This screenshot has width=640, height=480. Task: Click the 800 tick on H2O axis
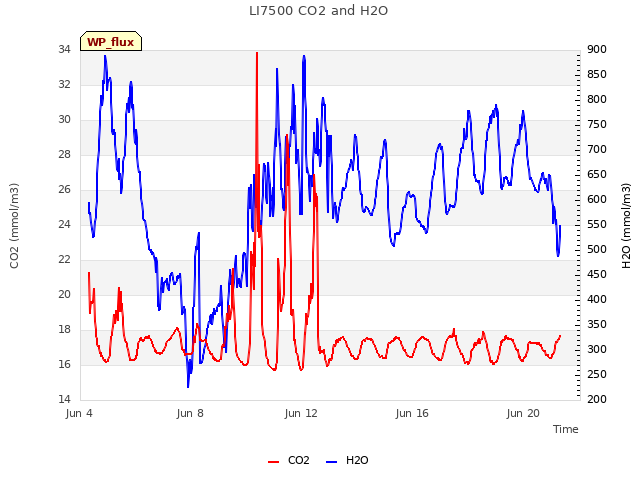597,100
